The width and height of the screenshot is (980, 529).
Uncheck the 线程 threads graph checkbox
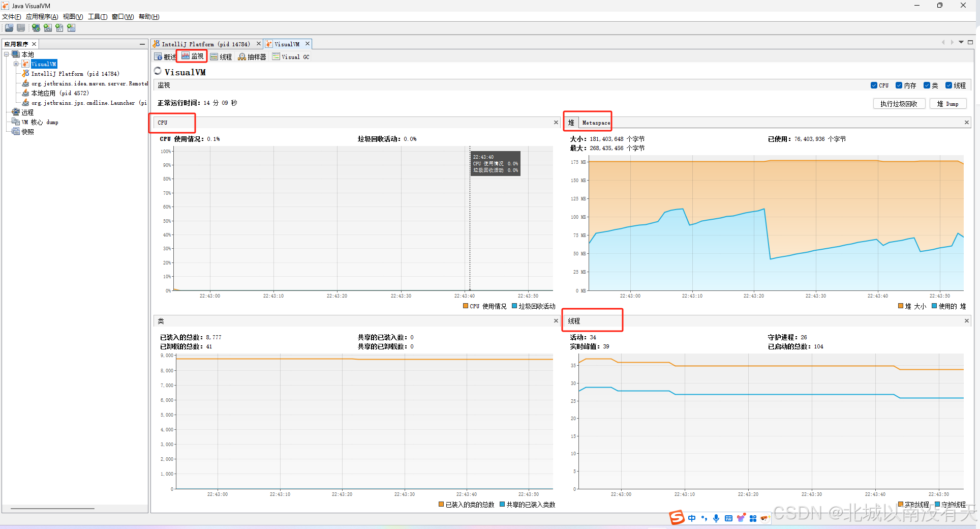[948, 85]
